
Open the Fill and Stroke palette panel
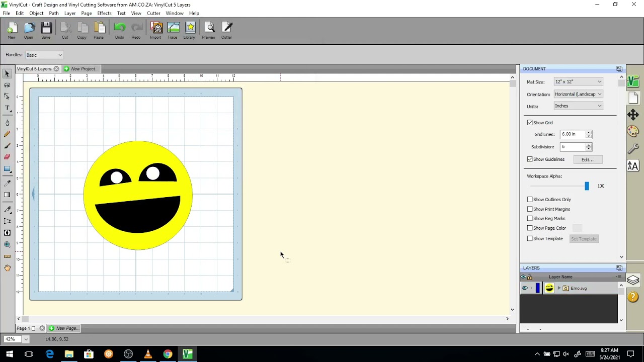click(x=633, y=132)
